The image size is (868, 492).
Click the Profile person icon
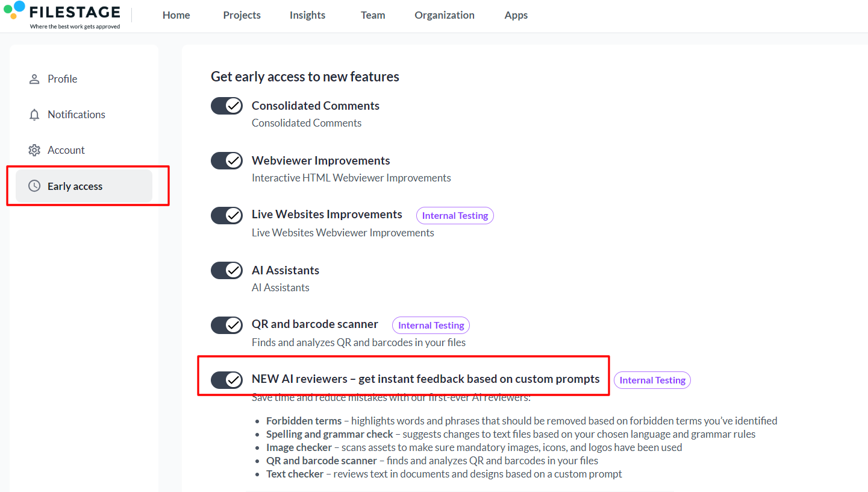34,79
